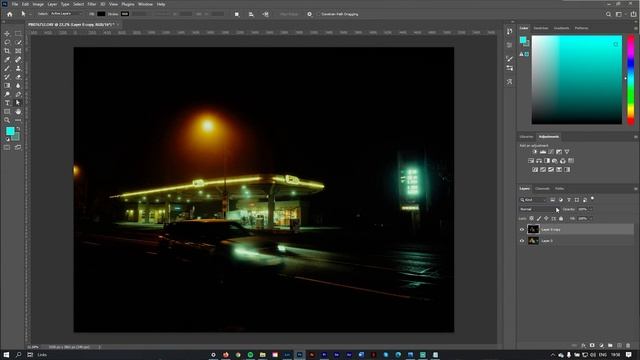
Task: Select the Eraser tool
Action: click(18, 77)
